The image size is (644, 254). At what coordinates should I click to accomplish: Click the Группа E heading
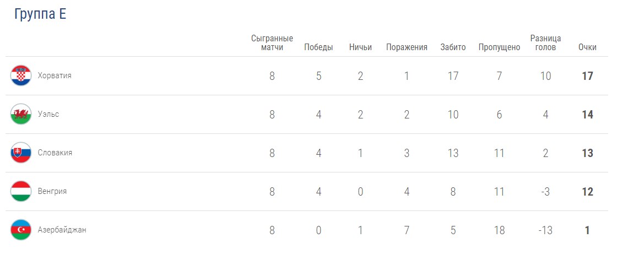[x=40, y=14]
